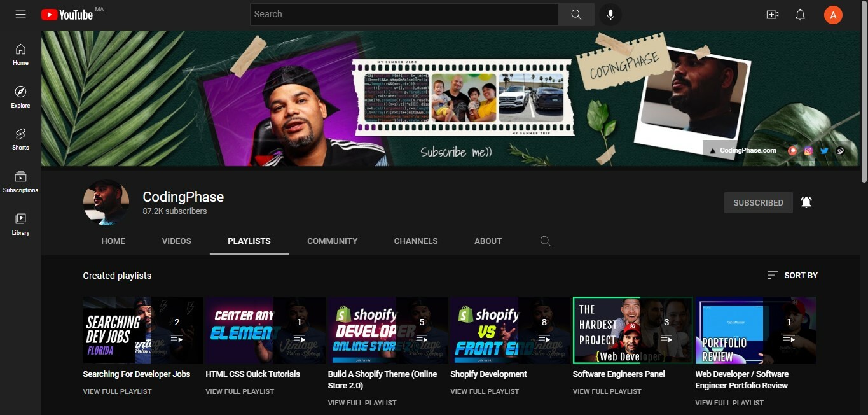The width and height of the screenshot is (868, 415).
Task: Toggle channel notification bell next to Subscribed
Action: 806,202
